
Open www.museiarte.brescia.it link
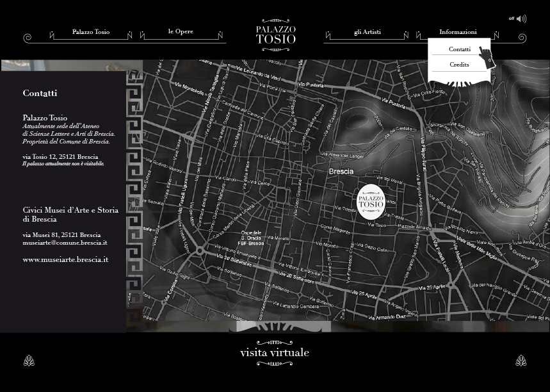tap(65, 259)
